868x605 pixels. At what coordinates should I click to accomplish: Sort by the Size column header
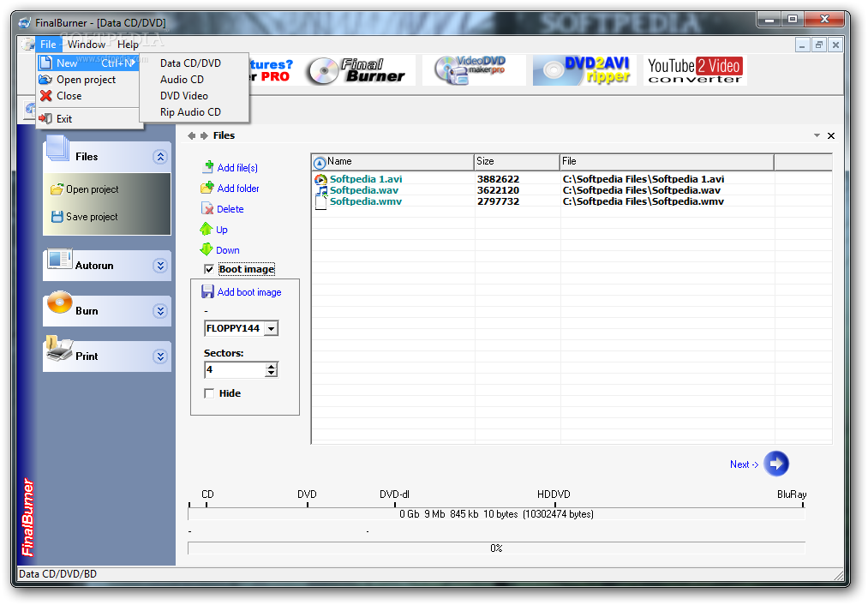[x=517, y=162]
